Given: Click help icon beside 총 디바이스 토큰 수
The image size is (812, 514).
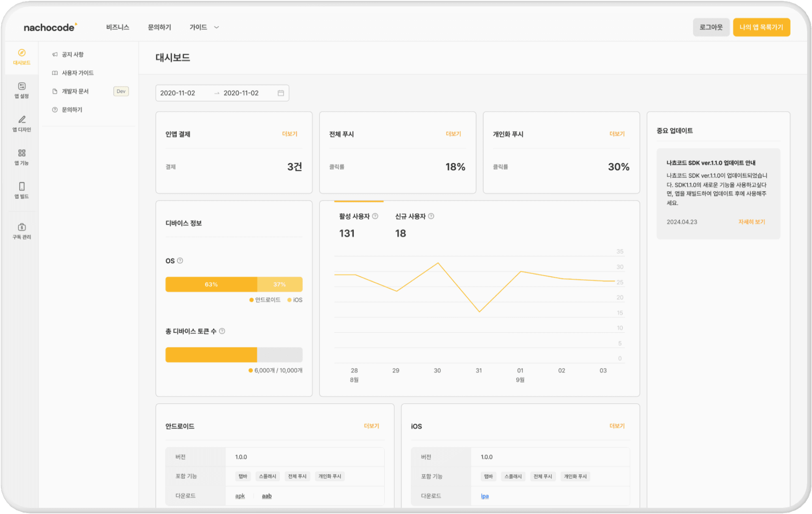Looking at the screenshot, I should tap(222, 331).
